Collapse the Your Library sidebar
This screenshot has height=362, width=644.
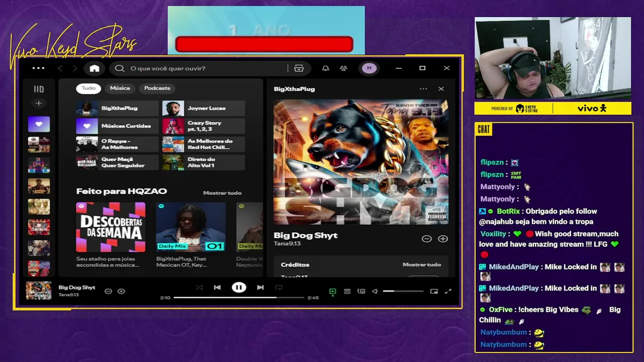[39, 89]
